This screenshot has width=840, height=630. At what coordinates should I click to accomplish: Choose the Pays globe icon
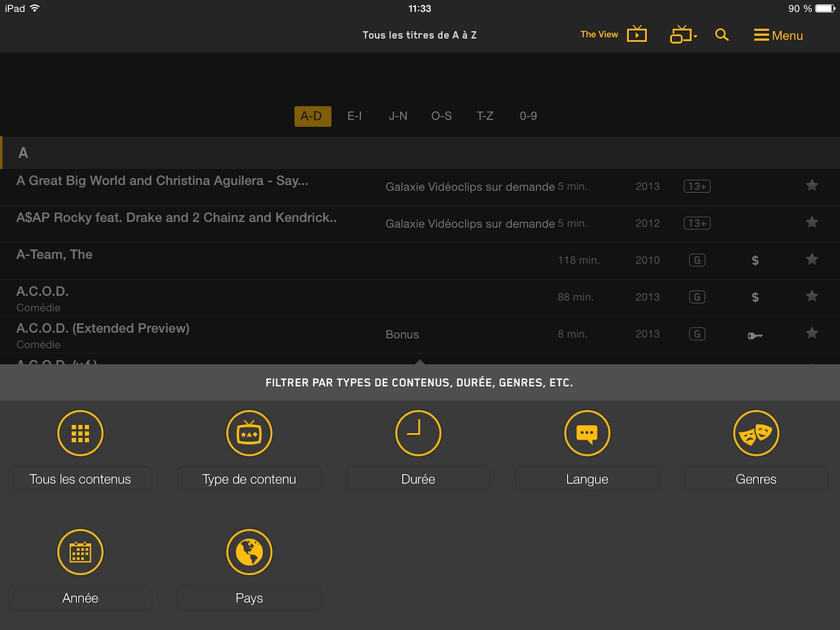point(249,552)
